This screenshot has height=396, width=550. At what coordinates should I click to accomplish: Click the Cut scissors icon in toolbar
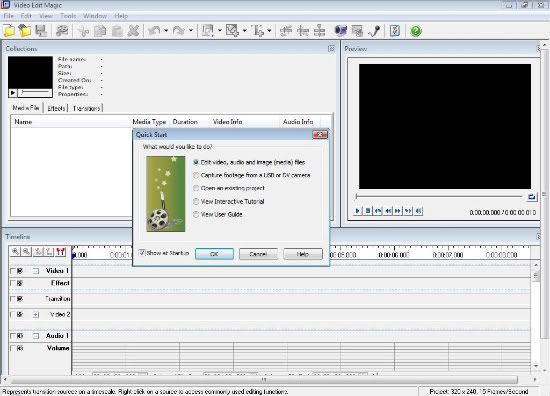(83, 31)
